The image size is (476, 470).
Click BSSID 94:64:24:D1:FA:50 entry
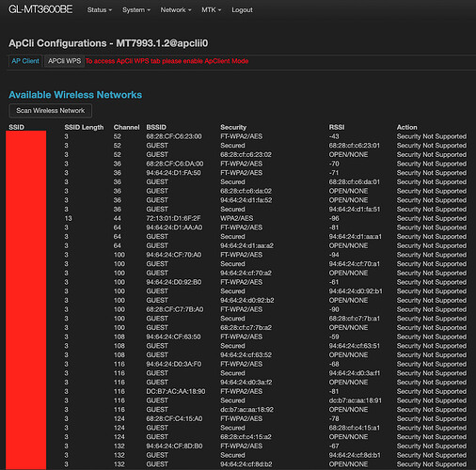[174, 173]
